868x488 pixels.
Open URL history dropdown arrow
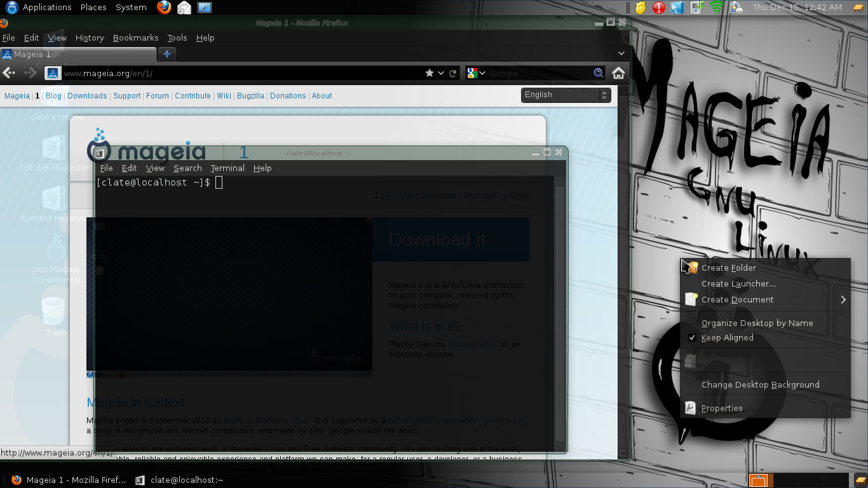pos(441,73)
